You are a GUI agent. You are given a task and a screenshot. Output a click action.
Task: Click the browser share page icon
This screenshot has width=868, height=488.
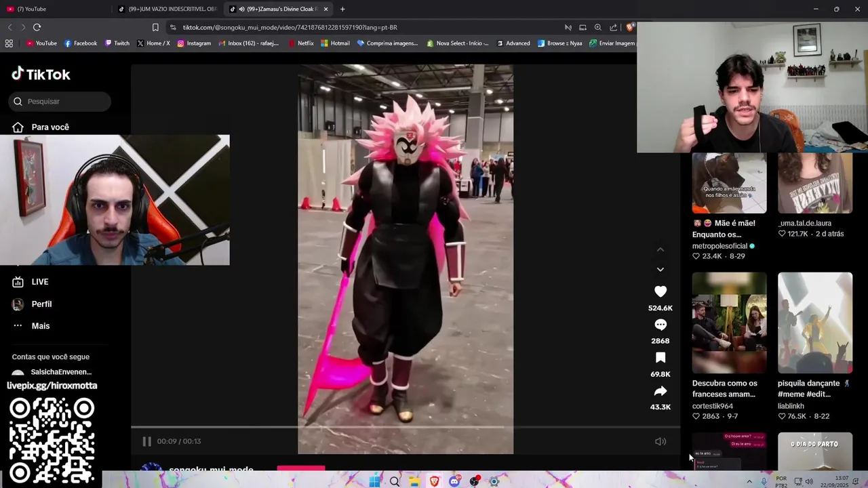[613, 27]
